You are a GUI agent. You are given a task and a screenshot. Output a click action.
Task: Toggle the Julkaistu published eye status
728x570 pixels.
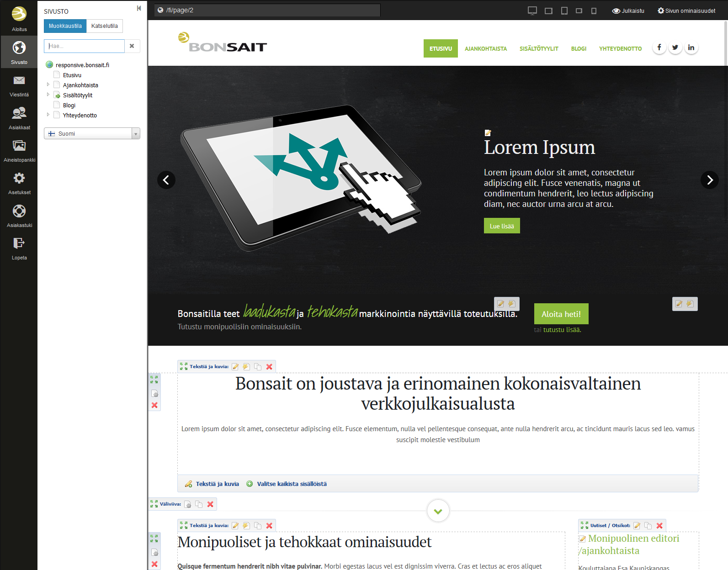coord(628,11)
